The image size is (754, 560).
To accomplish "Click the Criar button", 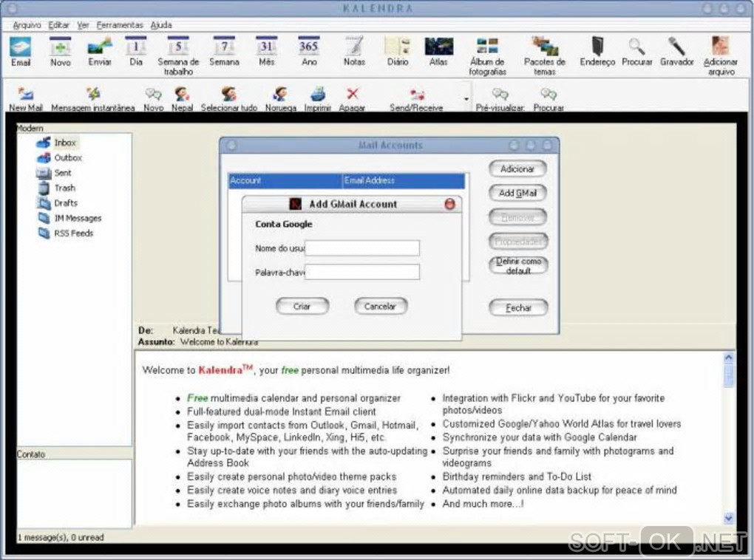I will [x=302, y=306].
